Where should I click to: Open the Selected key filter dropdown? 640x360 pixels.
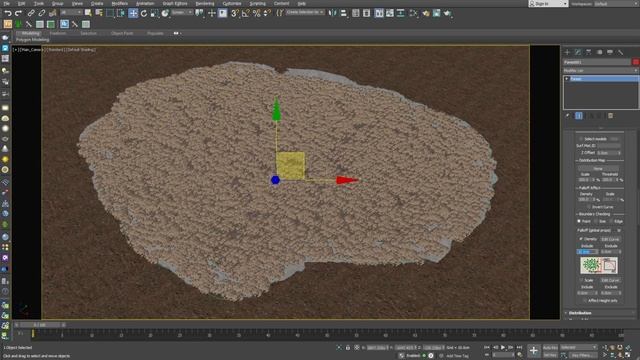click(578, 347)
